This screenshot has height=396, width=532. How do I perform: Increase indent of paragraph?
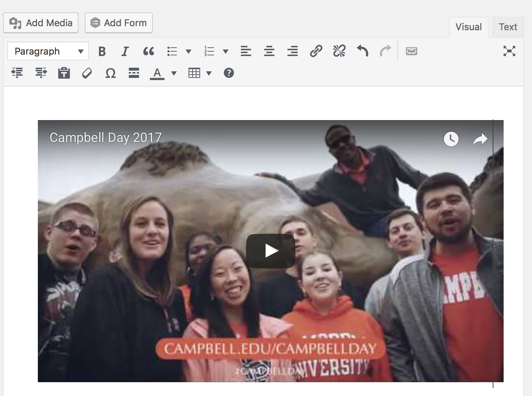[x=41, y=73]
